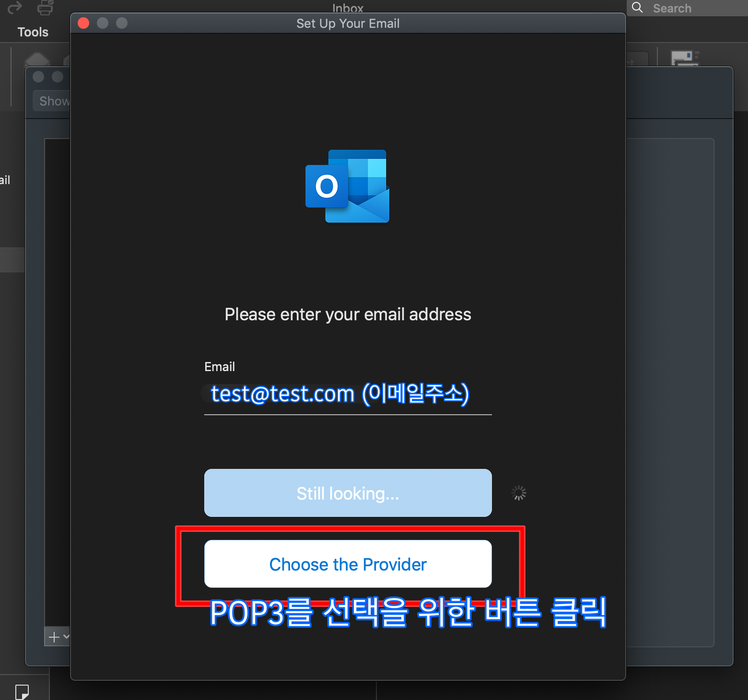Click the Search field in Outlook toolbar
The image size is (748, 700).
tap(688, 8)
